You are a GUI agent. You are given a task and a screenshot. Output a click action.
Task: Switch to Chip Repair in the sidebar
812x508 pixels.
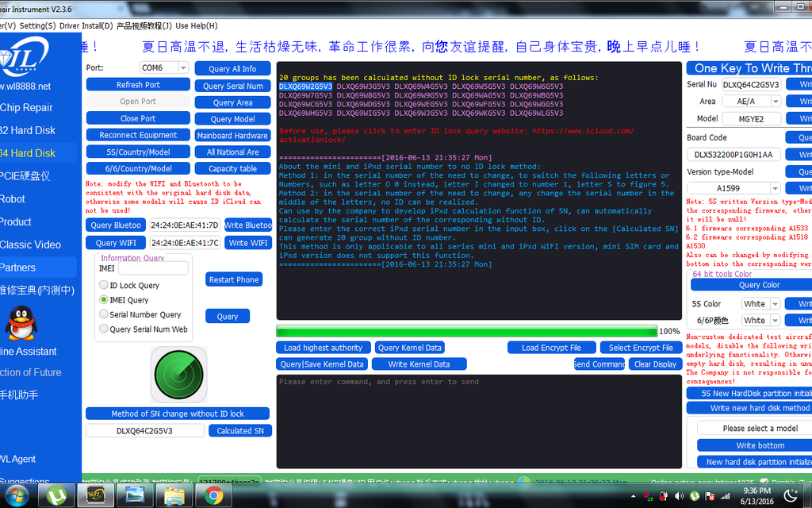tap(26, 107)
